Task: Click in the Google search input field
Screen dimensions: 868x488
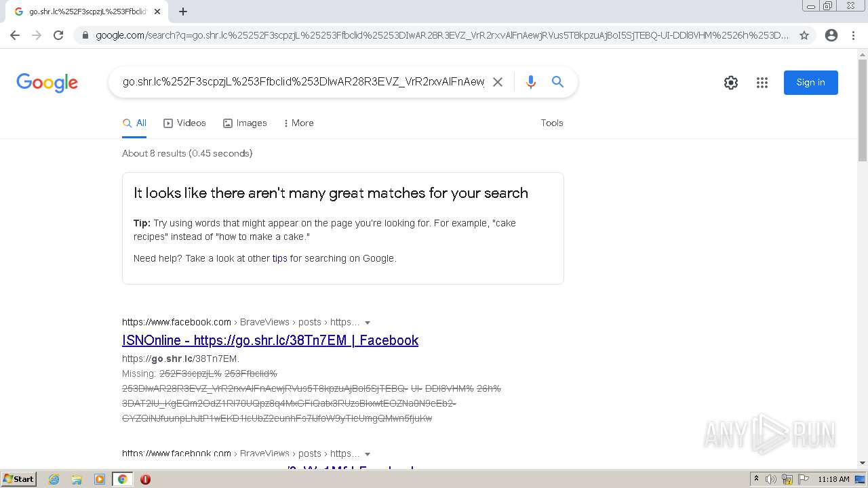Action: 303,82
